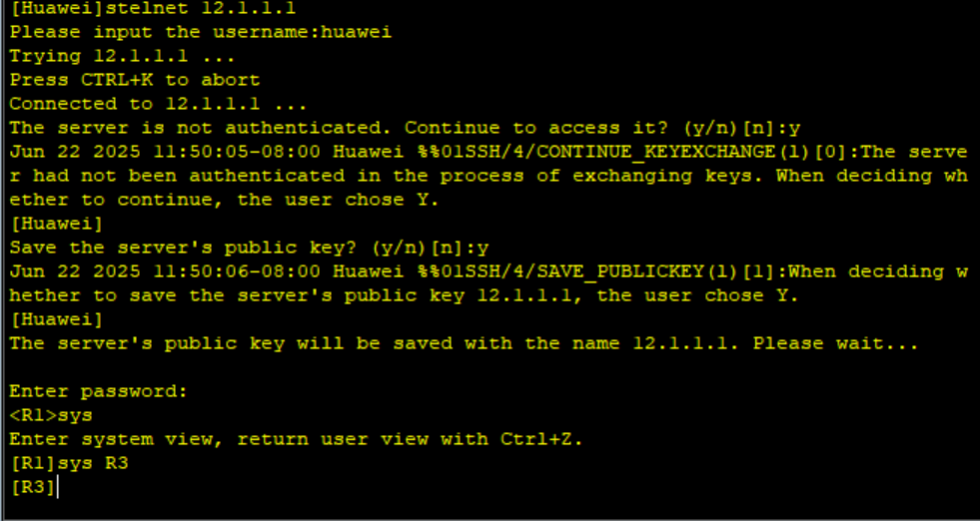Click the stelnet 12.1.1.1 command line

pyautogui.click(x=153, y=8)
